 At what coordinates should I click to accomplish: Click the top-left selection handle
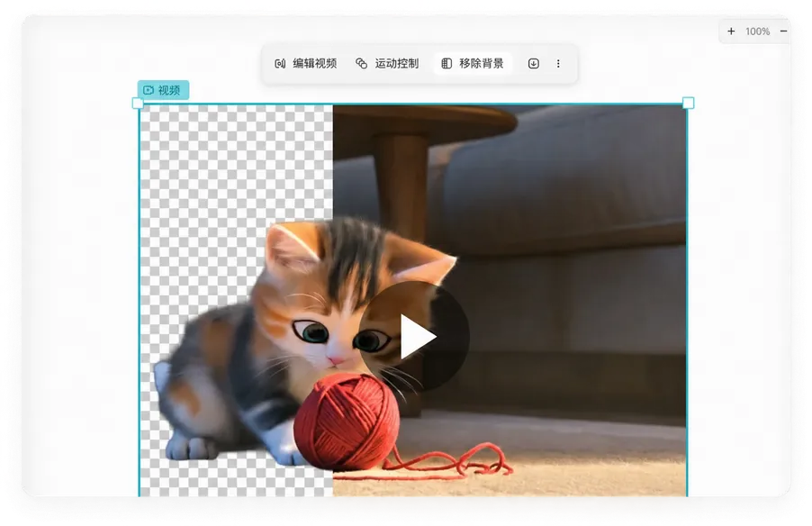pyautogui.click(x=138, y=104)
